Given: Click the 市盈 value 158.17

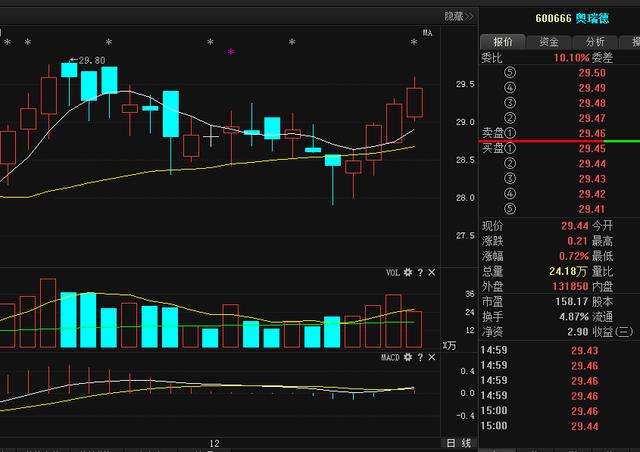Looking at the screenshot, I should [571, 302].
